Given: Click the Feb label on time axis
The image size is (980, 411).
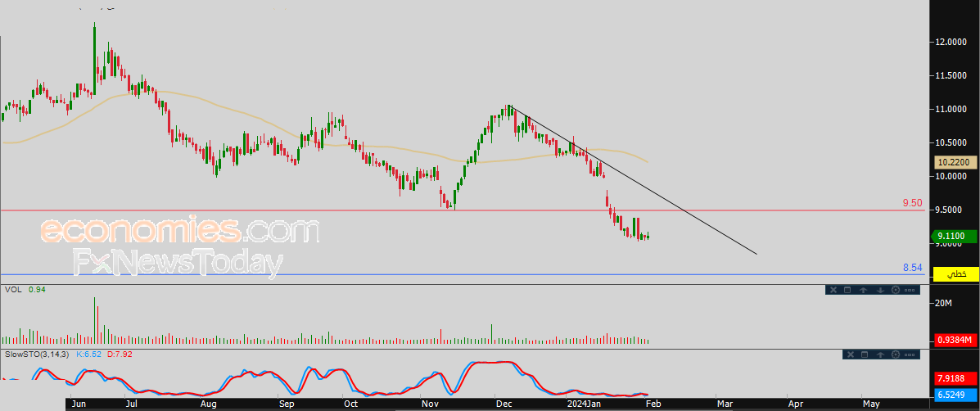Looking at the screenshot, I should point(653,404).
